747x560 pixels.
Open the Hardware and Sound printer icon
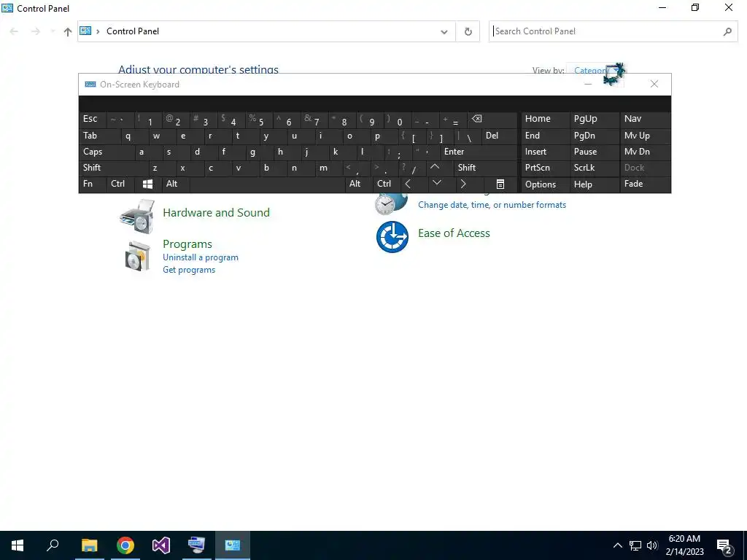(137, 217)
